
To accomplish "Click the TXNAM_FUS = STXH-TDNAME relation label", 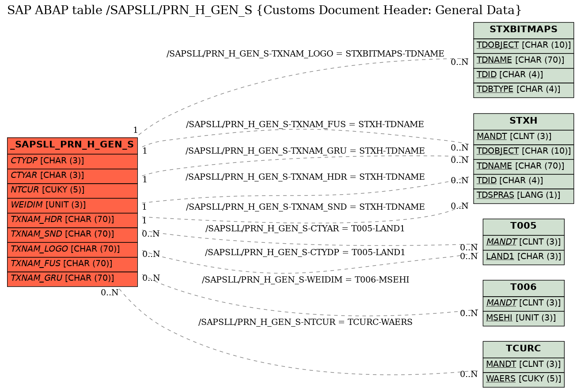I will point(305,124).
